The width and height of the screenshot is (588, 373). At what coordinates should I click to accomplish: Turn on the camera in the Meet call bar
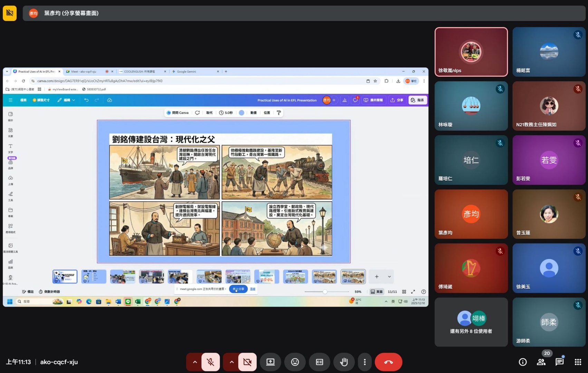(x=247, y=362)
